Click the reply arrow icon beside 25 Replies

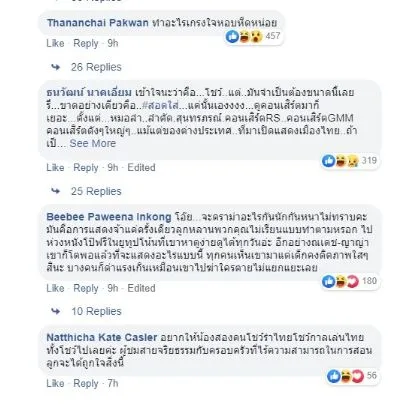point(56,191)
